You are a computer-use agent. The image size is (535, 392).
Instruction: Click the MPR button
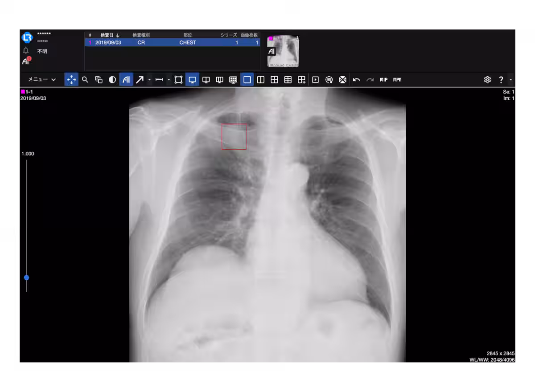(x=397, y=80)
